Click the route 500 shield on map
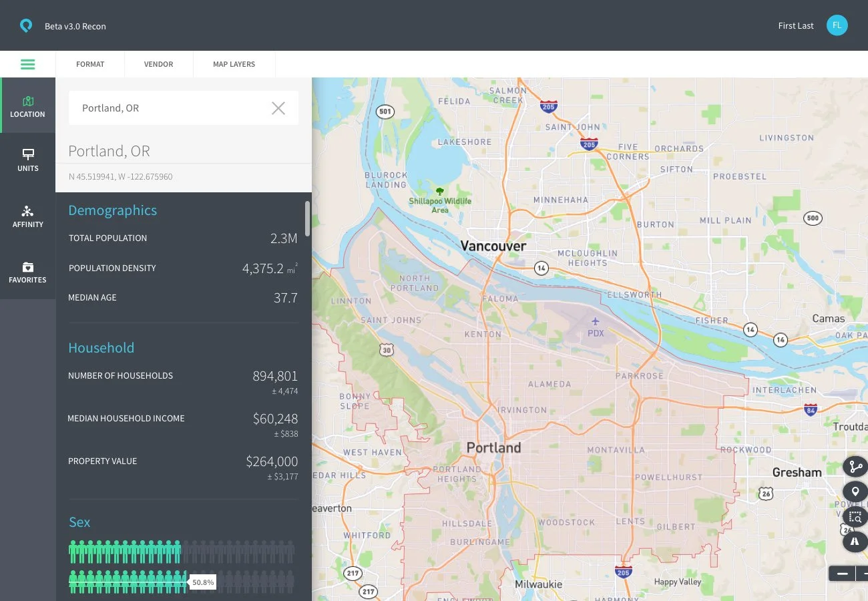 [x=813, y=218]
